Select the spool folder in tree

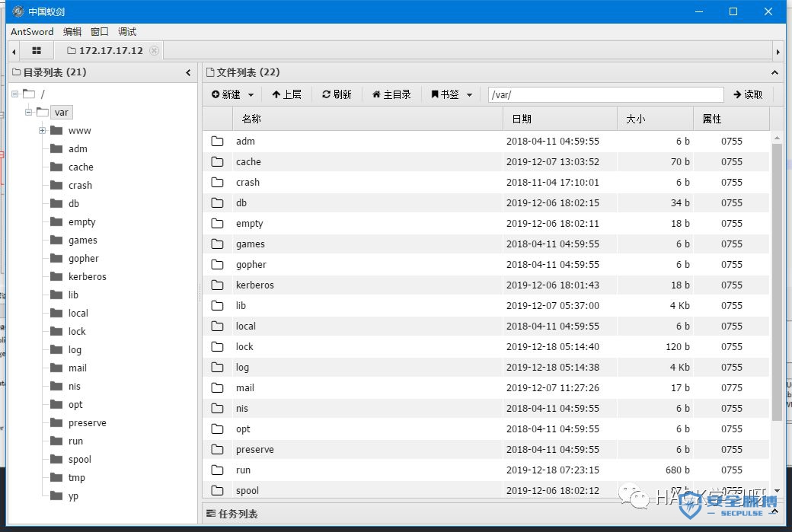click(x=80, y=460)
